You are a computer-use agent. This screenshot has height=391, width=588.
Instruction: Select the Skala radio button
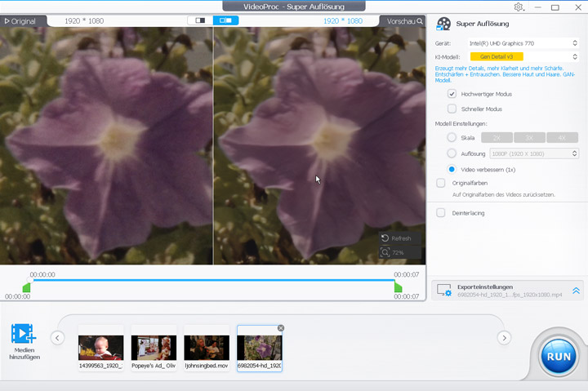click(x=452, y=138)
